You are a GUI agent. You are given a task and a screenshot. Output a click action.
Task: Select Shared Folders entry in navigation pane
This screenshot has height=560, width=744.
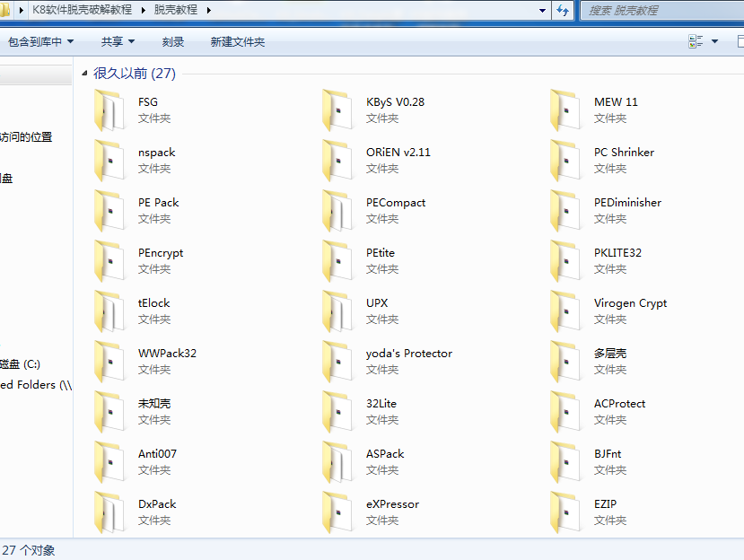[36, 384]
